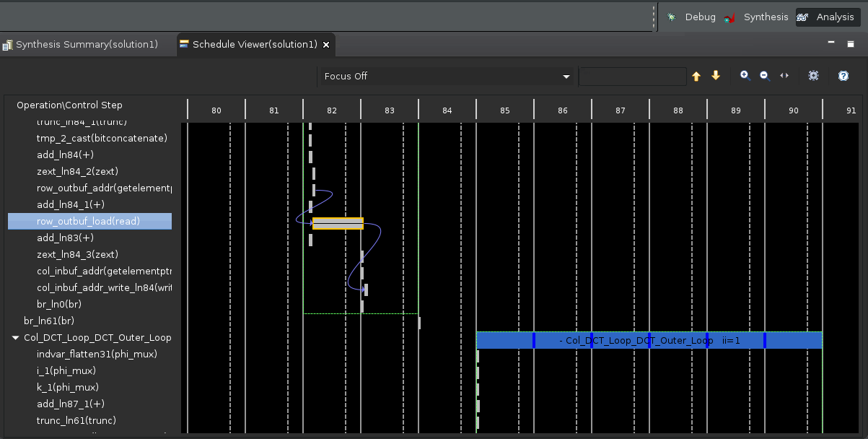Open the Synthesis Summary(solution1) tab
The image size is (868, 439).
coord(86,45)
